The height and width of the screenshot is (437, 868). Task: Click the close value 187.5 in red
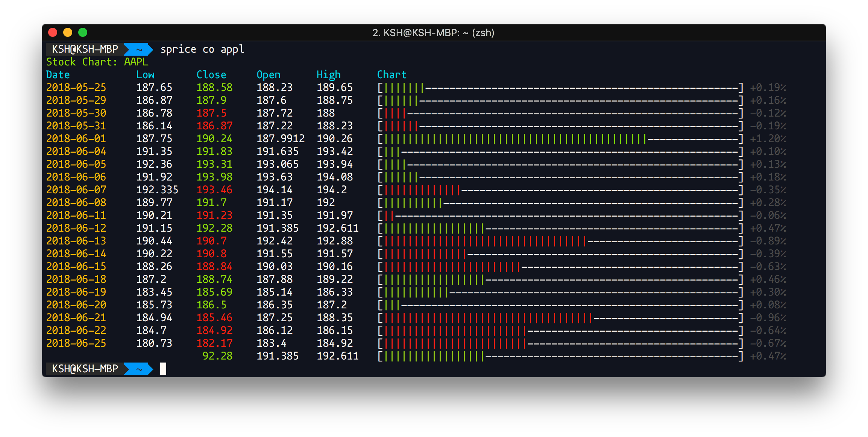click(x=211, y=113)
